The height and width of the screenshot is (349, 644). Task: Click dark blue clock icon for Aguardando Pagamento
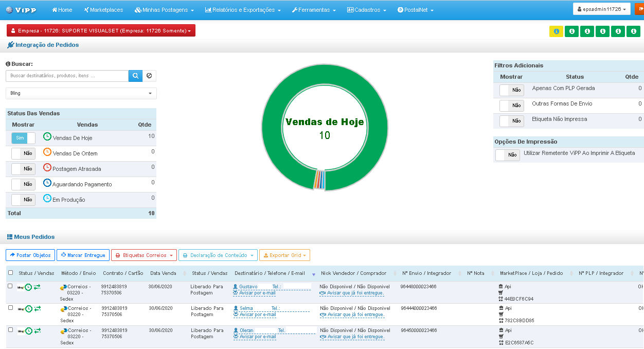pos(47,183)
